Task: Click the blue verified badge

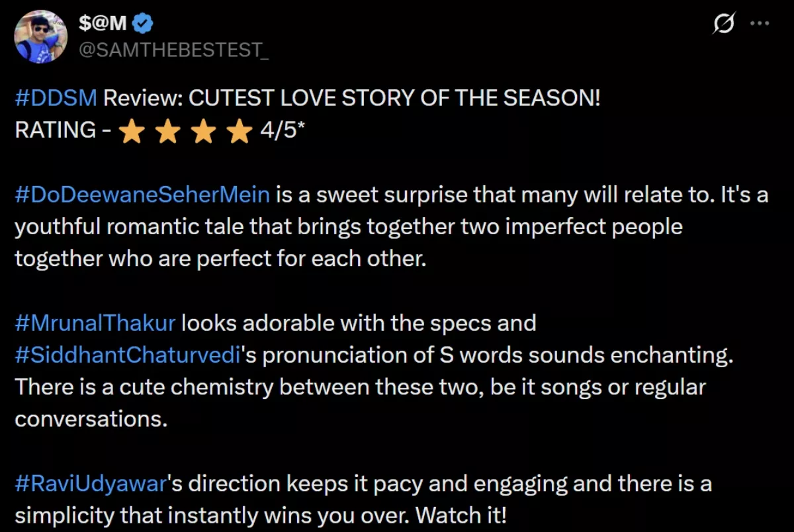Action: (144, 24)
